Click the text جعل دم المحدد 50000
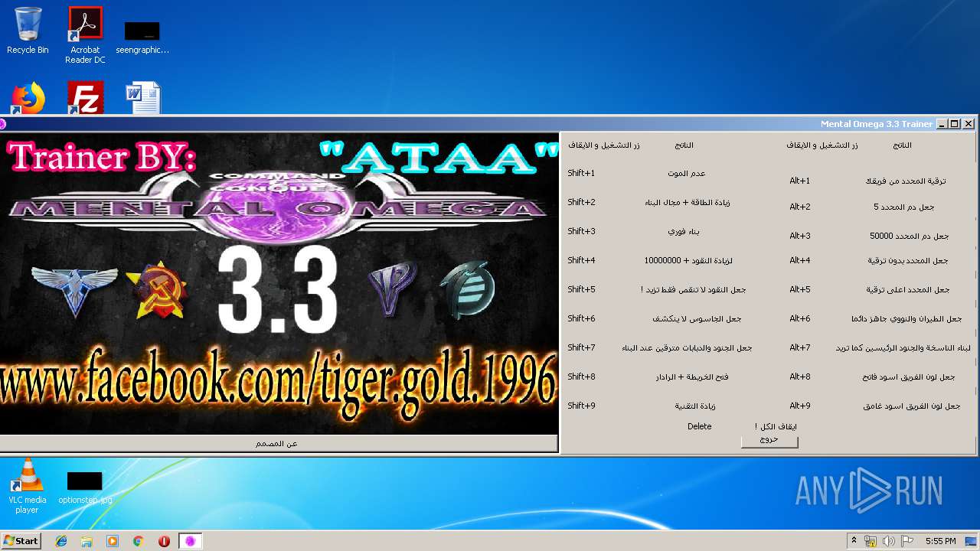This screenshot has width=980, height=551. [910, 236]
